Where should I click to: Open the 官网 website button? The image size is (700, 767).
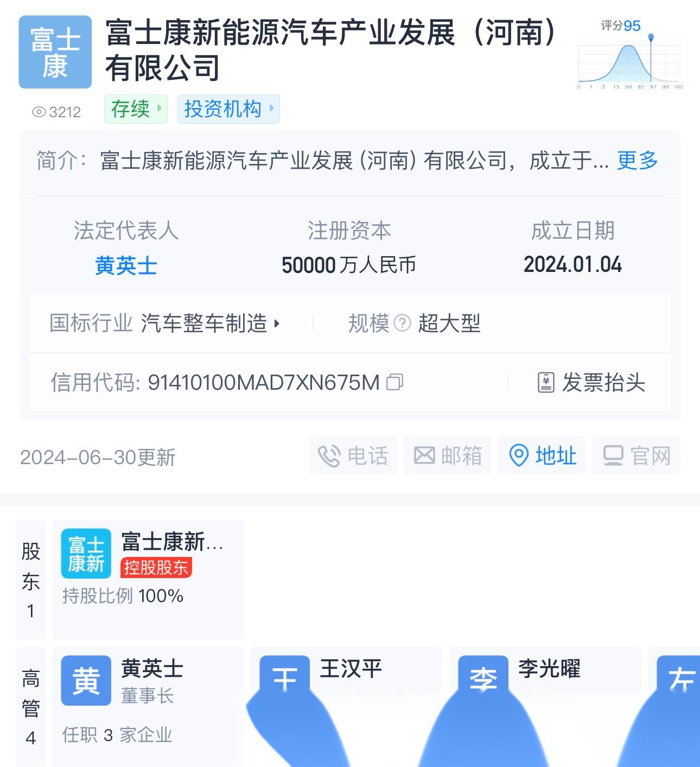pos(637,455)
